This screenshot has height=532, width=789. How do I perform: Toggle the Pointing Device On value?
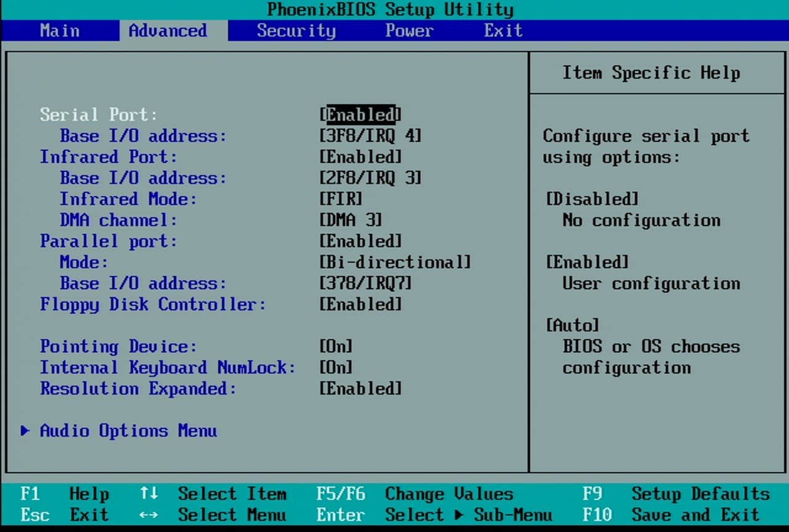coord(336,346)
